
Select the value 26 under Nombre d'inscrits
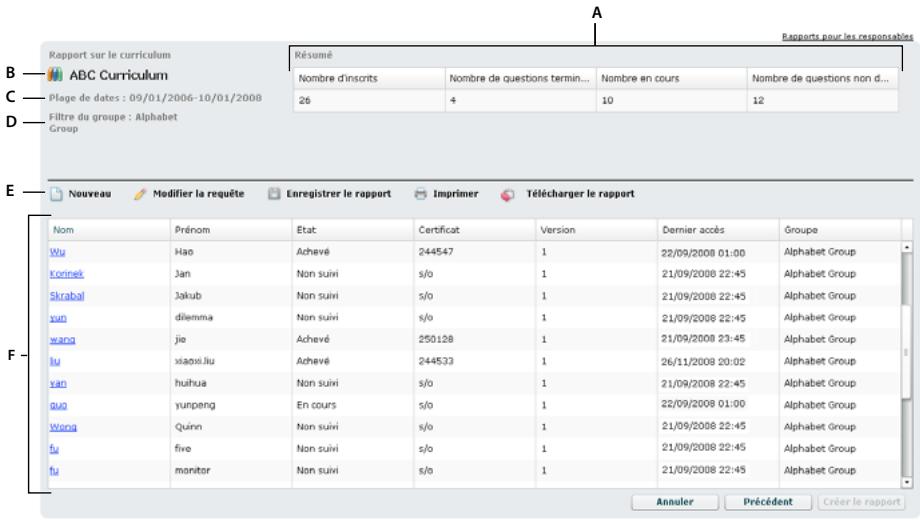click(x=305, y=100)
